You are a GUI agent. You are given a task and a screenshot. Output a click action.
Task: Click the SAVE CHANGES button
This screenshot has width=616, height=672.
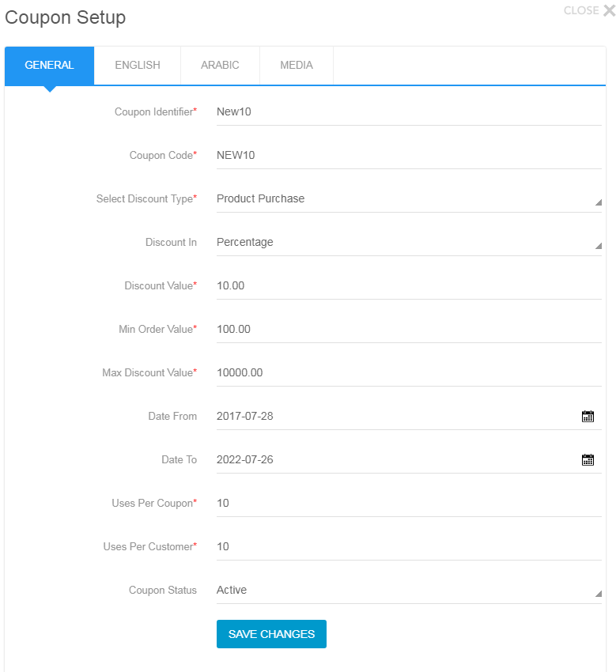[271, 634]
